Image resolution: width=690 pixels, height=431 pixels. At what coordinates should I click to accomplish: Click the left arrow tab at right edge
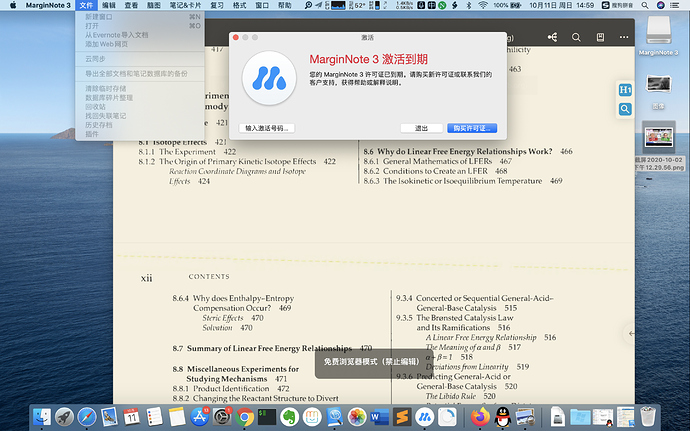tap(631, 334)
